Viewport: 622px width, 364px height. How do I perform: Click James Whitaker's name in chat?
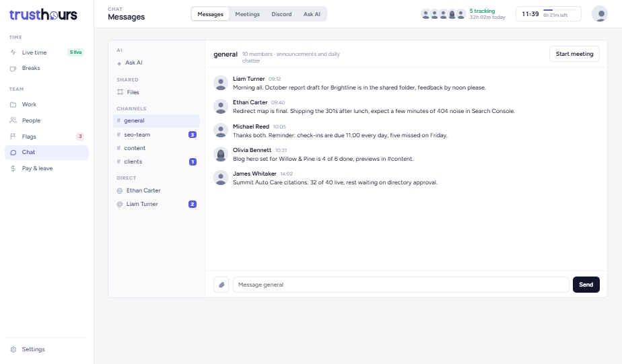254,174
